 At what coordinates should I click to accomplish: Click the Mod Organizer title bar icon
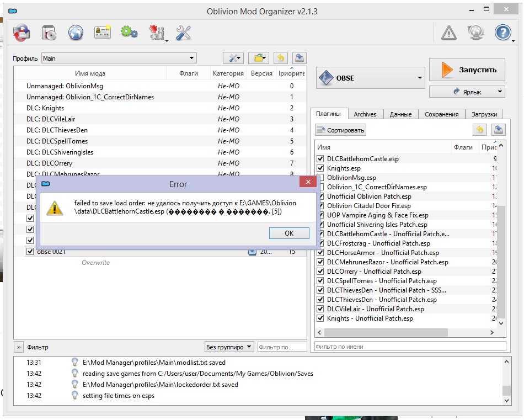(13, 11)
